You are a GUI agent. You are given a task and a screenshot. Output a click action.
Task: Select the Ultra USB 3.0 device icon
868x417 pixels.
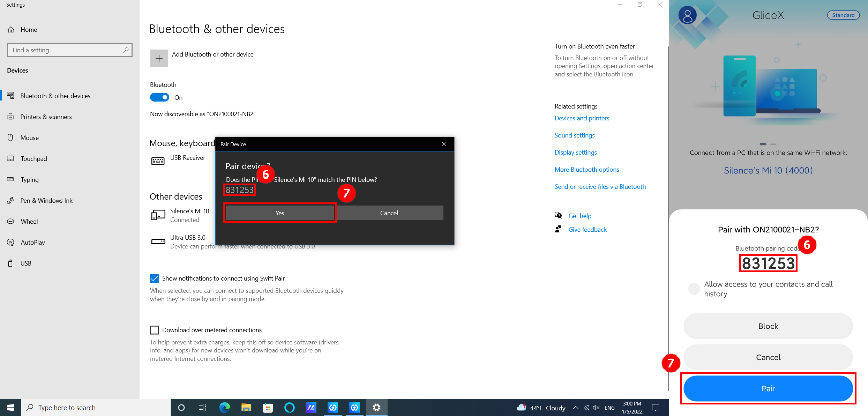click(158, 241)
